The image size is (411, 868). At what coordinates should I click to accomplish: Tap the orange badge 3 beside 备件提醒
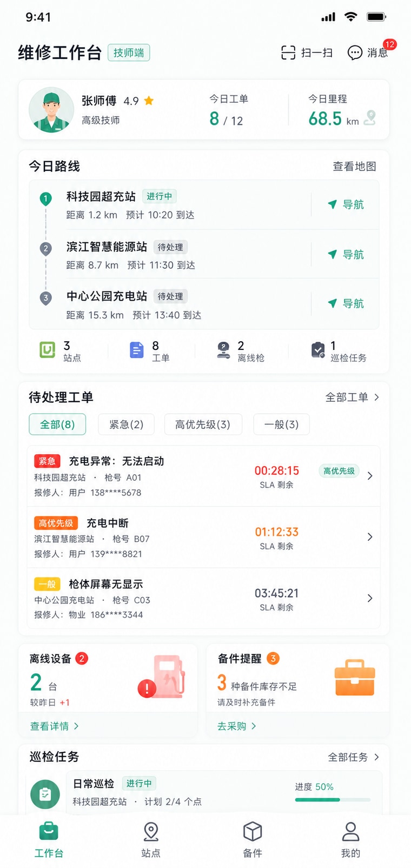click(273, 658)
